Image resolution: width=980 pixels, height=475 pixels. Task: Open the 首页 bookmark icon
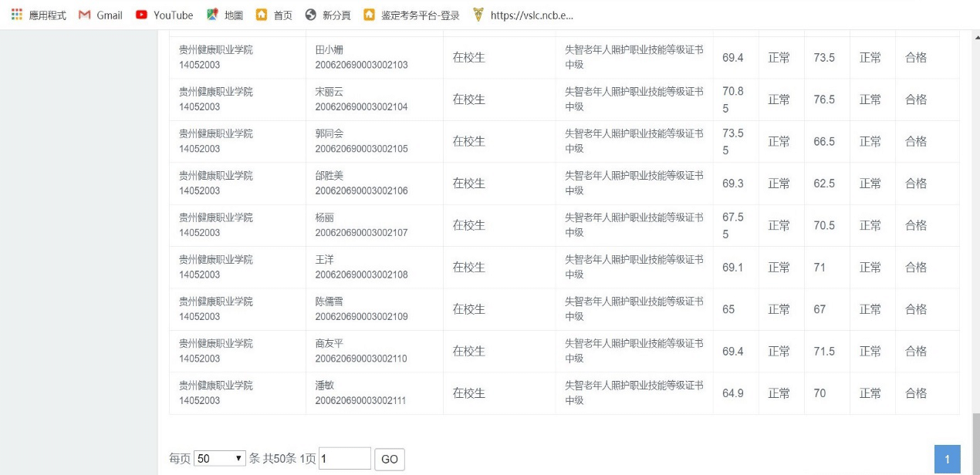[262, 15]
